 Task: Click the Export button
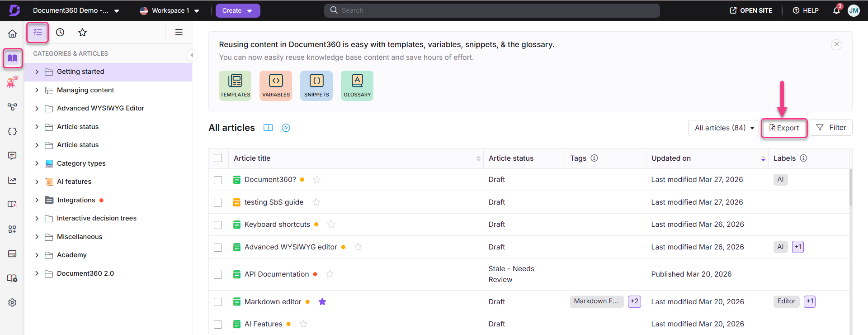[x=784, y=128]
